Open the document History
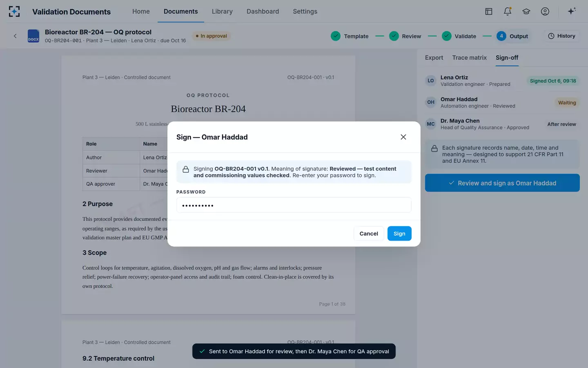 tap(561, 36)
